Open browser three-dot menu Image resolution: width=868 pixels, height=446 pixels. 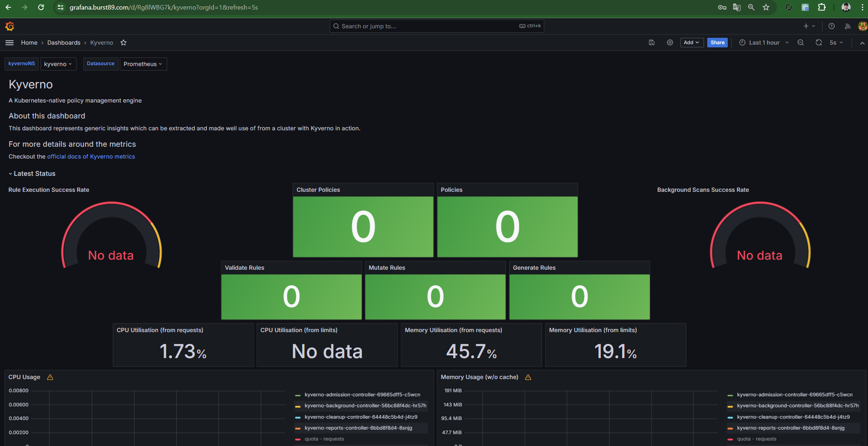pos(862,7)
